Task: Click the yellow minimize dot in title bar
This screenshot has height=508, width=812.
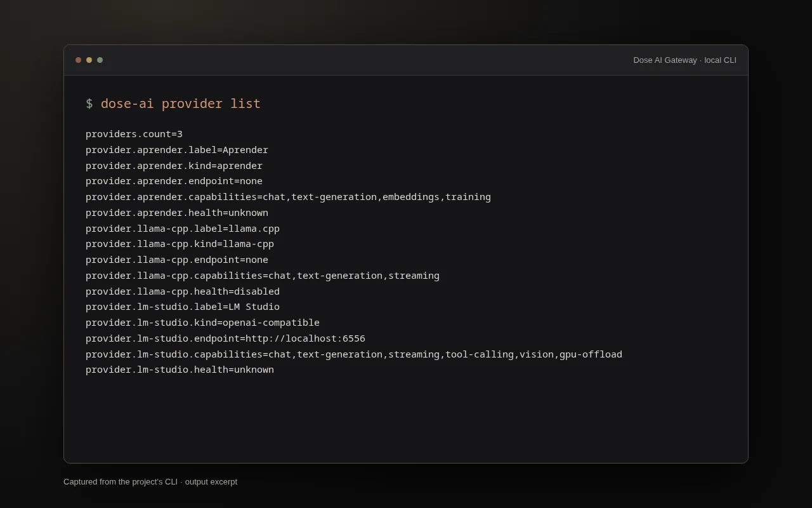Action: point(89,60)
